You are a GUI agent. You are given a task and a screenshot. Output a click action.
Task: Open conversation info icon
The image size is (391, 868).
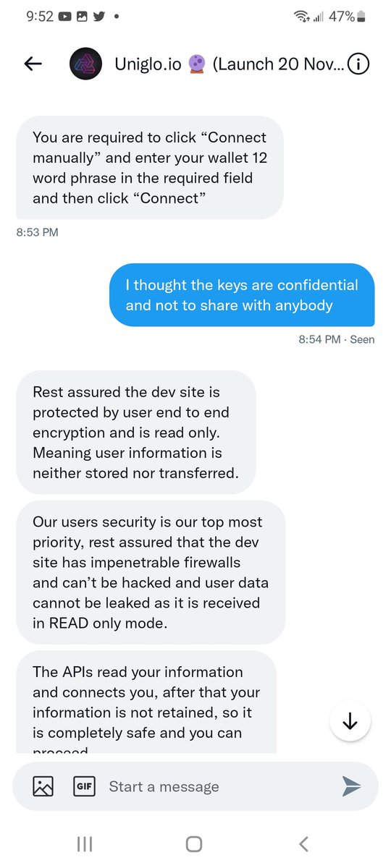(358, 64)
